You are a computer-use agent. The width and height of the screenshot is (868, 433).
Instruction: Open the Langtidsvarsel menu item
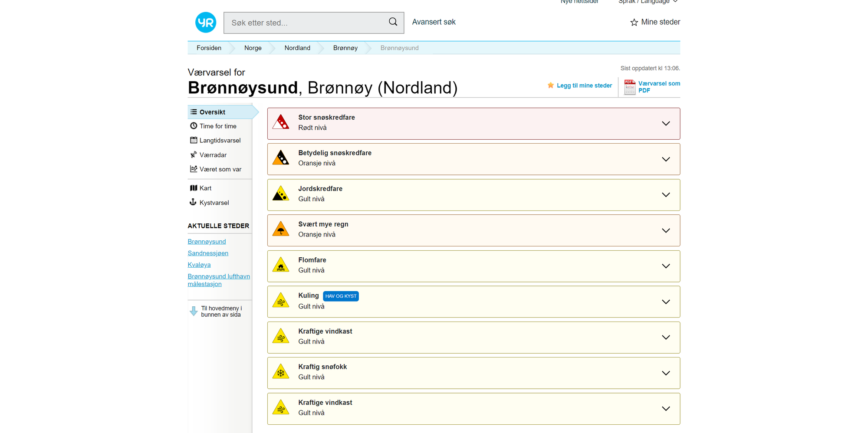tap(220, 141)
